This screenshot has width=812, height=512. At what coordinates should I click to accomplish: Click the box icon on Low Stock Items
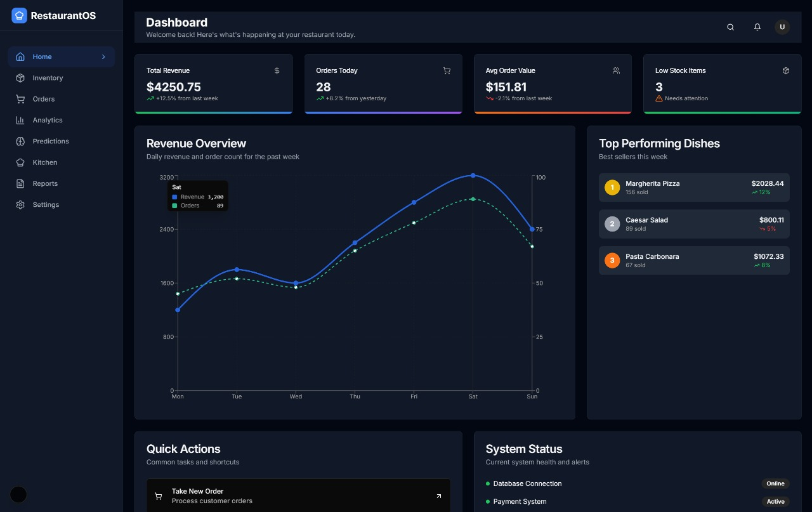(786, 70)
